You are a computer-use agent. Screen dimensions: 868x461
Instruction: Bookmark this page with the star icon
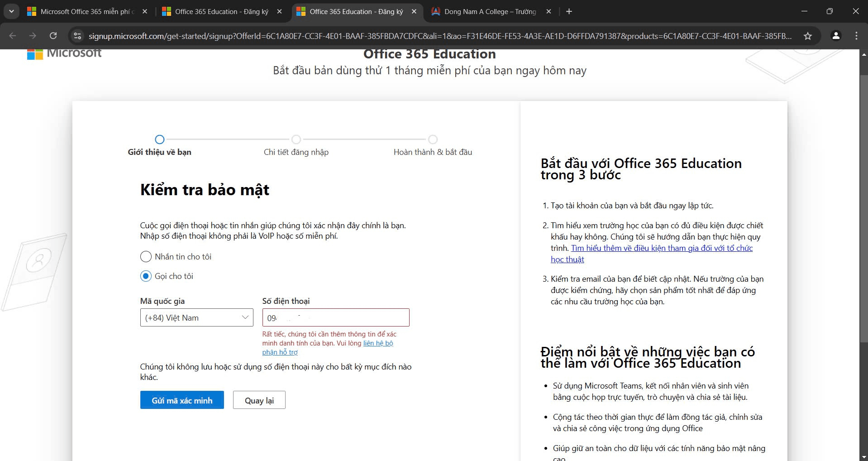808,36
